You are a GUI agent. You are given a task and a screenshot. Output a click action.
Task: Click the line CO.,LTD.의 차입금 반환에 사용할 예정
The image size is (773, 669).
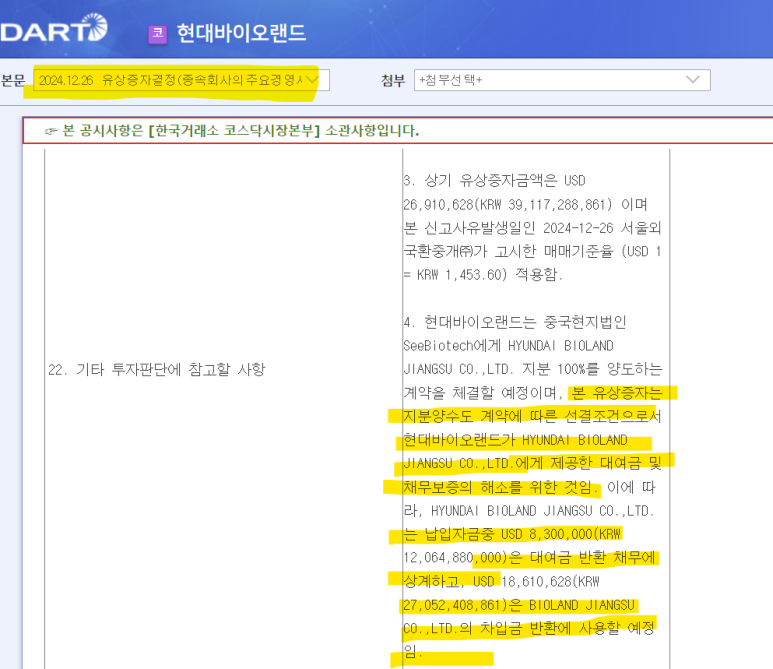[x=529, y=629]
